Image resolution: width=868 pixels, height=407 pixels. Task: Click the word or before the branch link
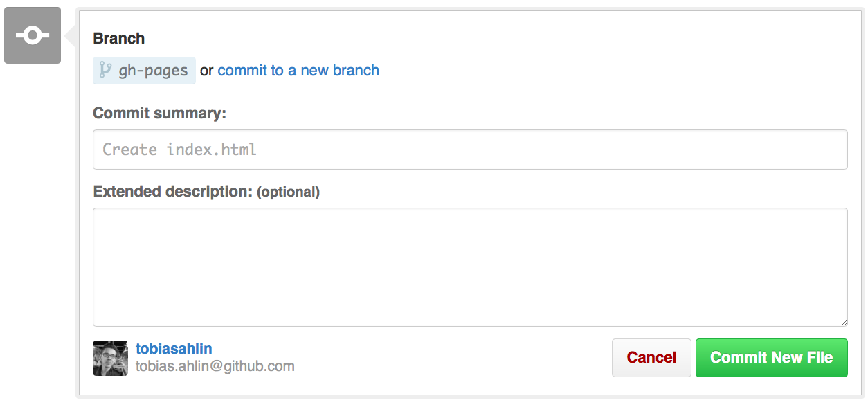coord(207,71)
